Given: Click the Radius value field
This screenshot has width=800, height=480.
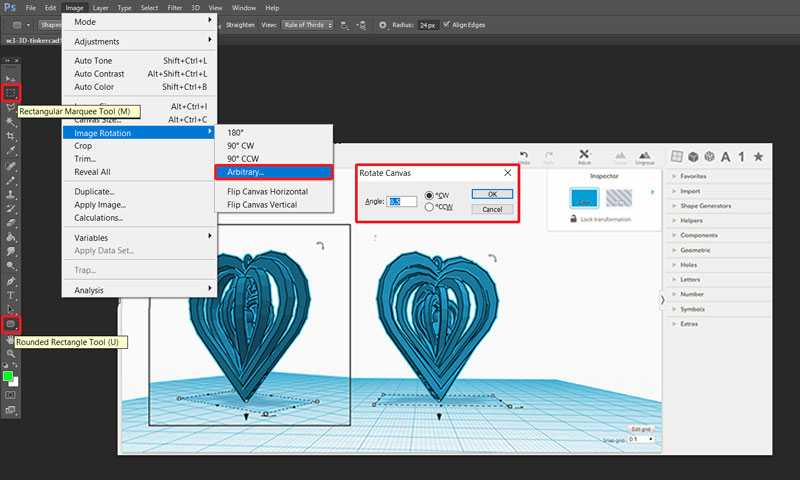Looking at the screenshot, I should coord(428,25).
